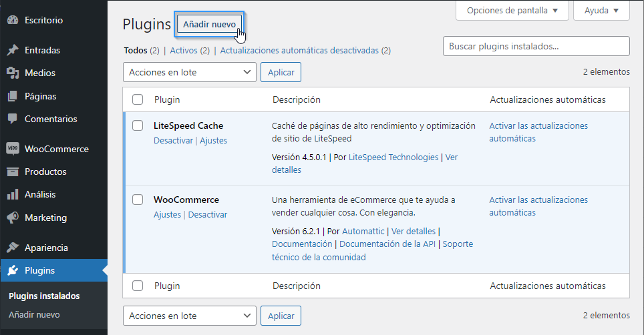Viewport: 644px width, 335px height.
Task: Click the Marketing megaphone icon
Action: pyautogui.click(x=13, y=218)
